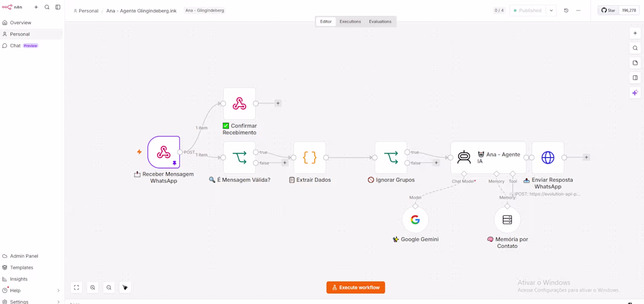This screenshot has height=304, width=644.
Task: Create new item with sidebar plus icon
Action: [36, 7]
